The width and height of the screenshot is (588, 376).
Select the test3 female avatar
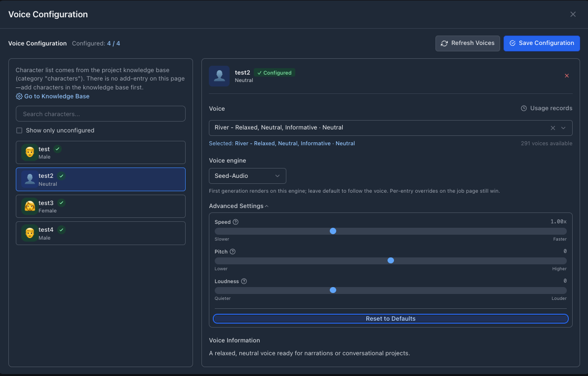coord(30,206)
